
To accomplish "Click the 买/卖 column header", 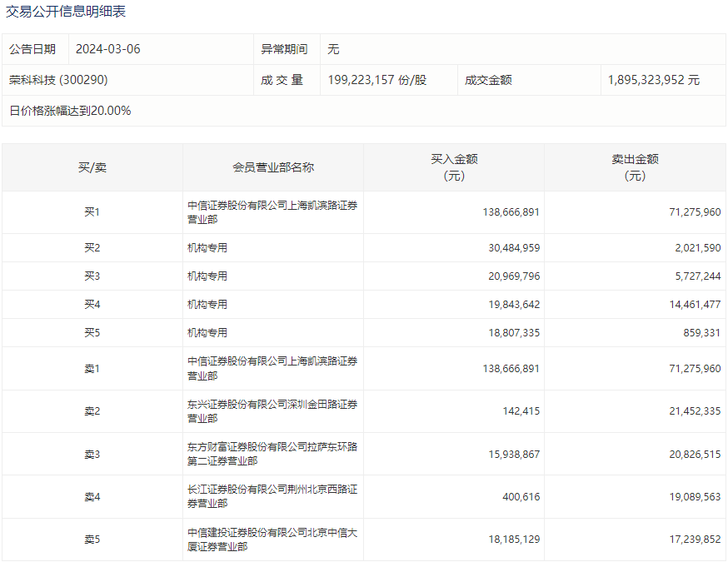I will pyautogui.click(x=92, y=167).
